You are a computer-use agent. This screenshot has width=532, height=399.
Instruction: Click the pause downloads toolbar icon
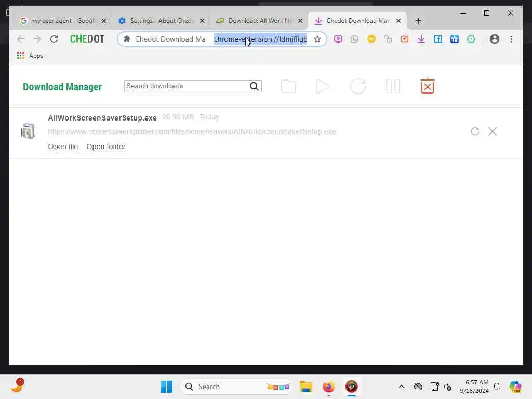pos(393,86)
